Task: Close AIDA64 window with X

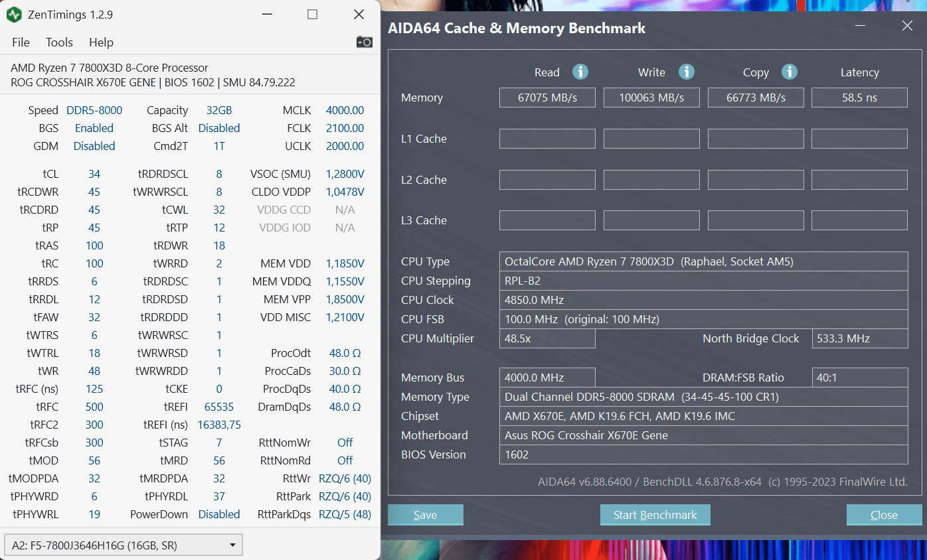Action: 907,26
